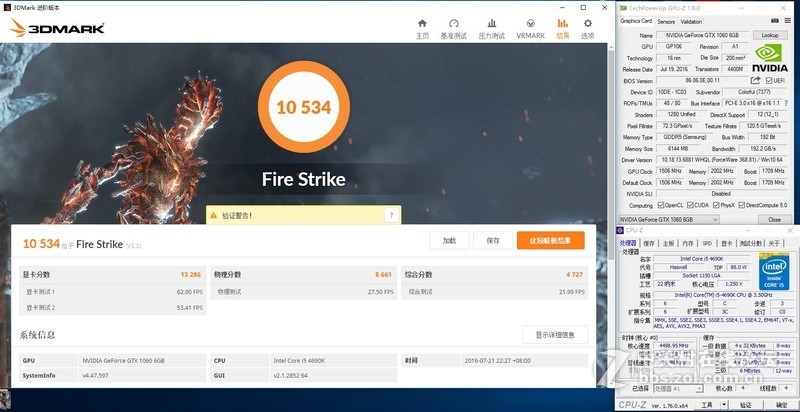Open 3DMark home (主页) icon
This screenshot has height=412, width=800.
422,23
